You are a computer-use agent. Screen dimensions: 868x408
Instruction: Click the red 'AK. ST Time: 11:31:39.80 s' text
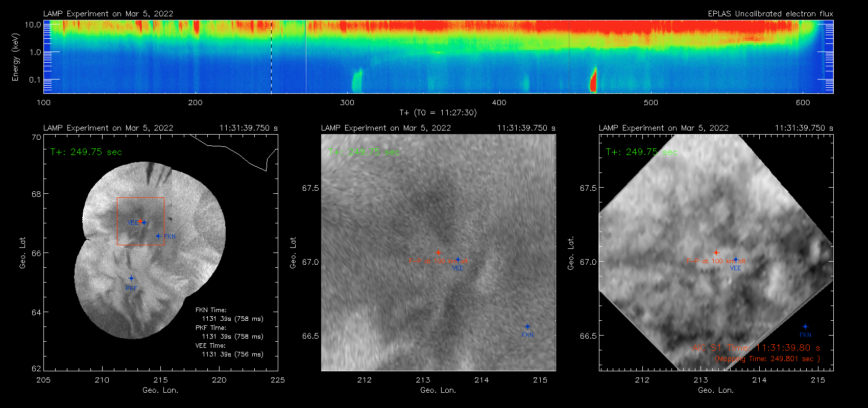[x=756, y=348]
